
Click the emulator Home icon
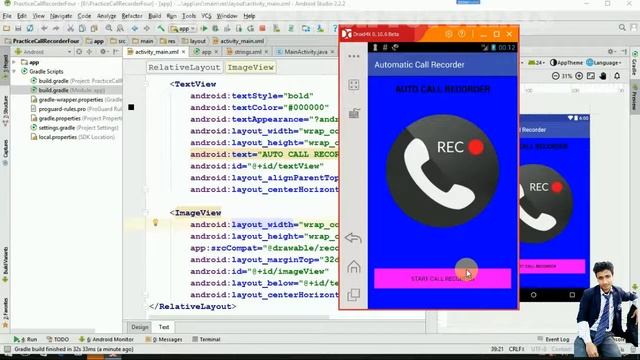point(353,267)
